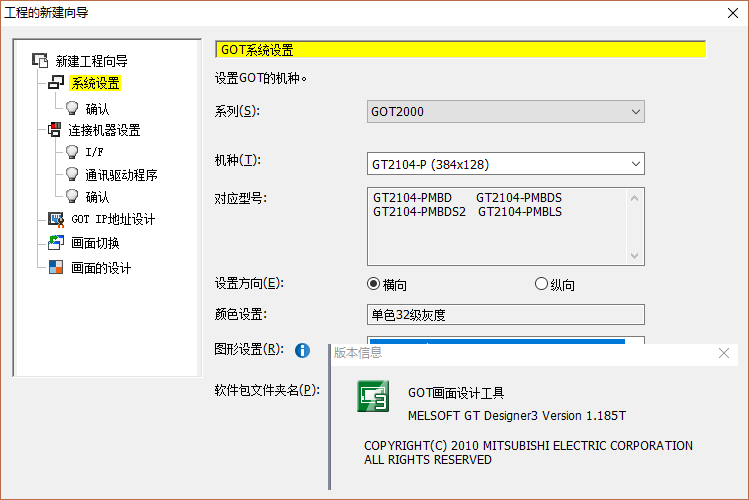Click the lightbulb icon next to I/F
Screen dimensions: 749x500
[x=71, y=152]
